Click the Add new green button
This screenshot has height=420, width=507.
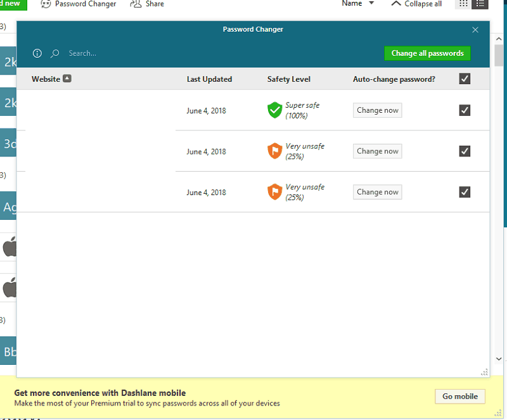(13, 4)
